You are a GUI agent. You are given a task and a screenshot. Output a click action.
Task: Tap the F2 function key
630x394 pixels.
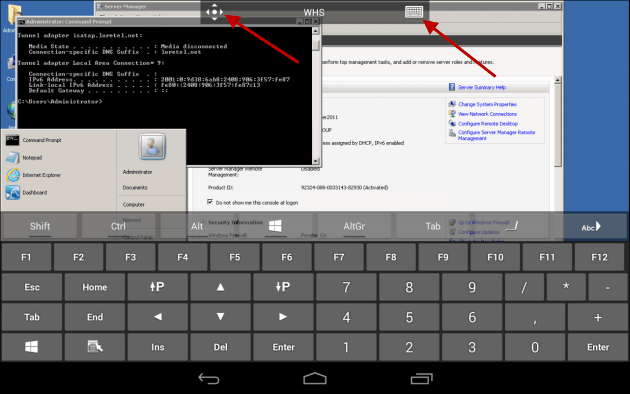[x=78, y=257]
